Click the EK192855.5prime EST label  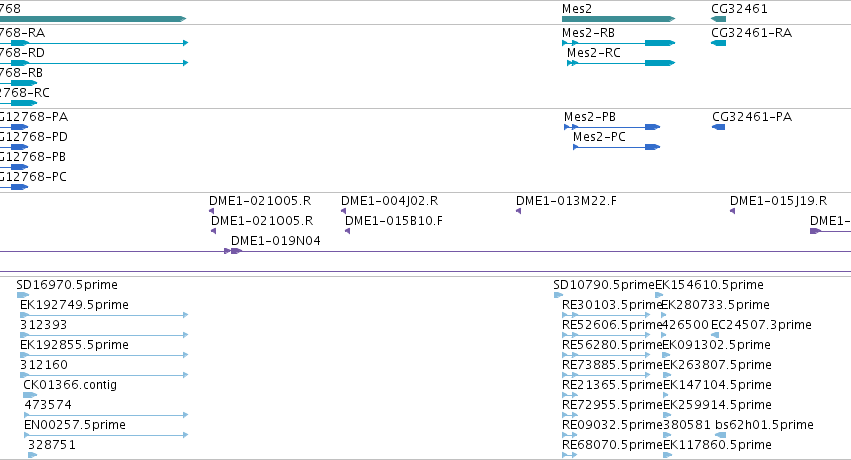(x=74, y=346)
